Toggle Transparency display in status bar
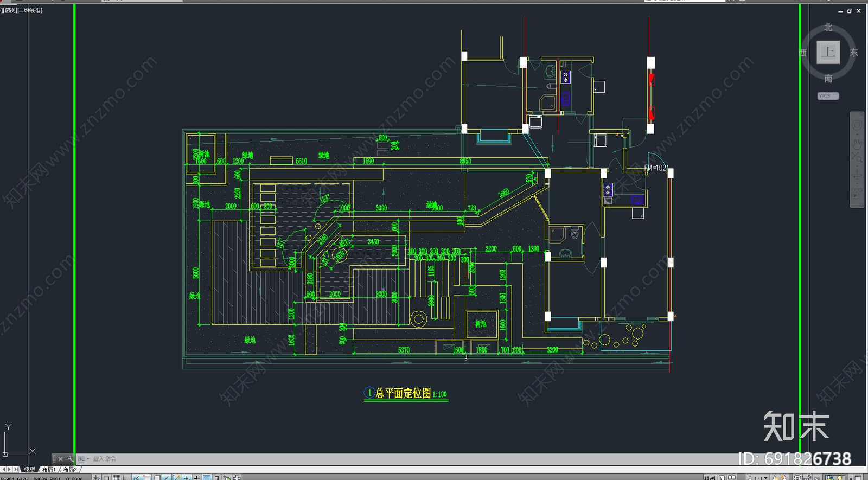868x480 pixels. (207, 477)
